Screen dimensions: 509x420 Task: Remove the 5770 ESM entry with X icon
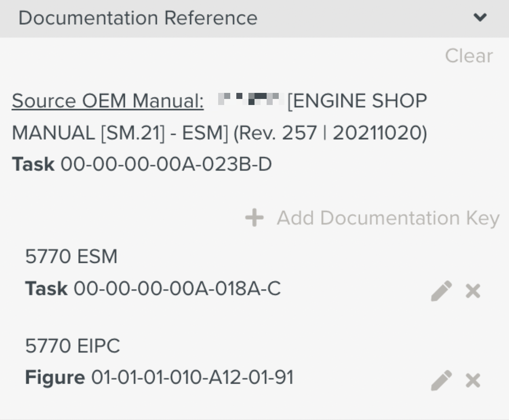(x=473, y=291)
